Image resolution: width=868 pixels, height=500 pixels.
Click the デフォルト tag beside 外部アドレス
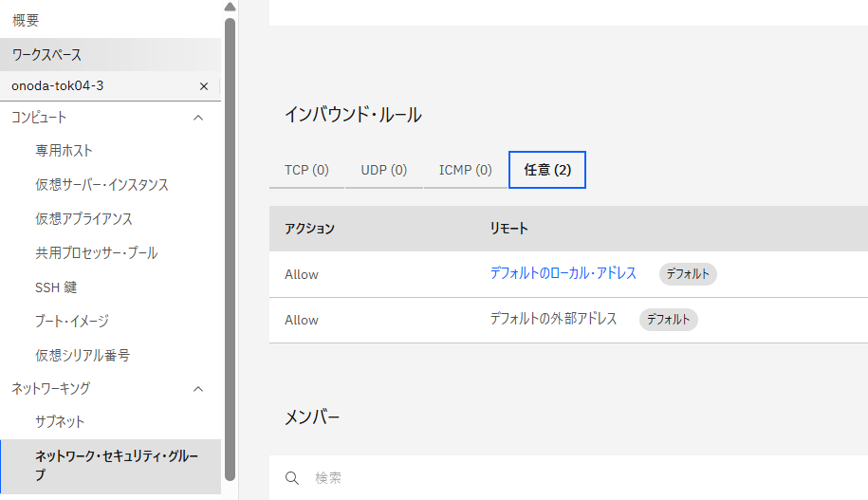point(668,320)
